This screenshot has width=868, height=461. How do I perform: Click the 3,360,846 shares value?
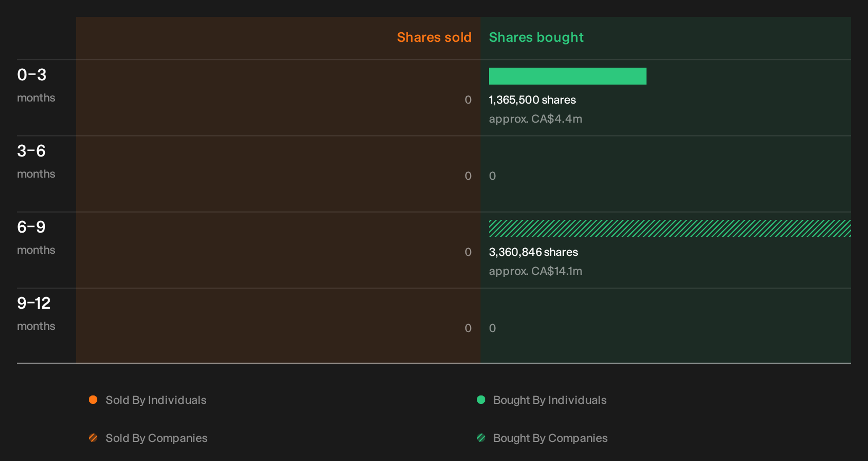pyautogui.click(x=533, y=252)
